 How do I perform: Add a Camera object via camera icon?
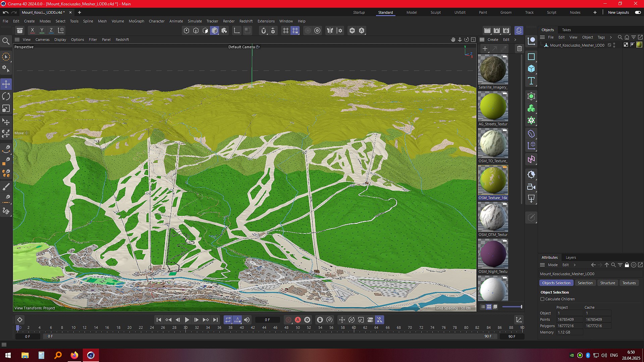click(x=531, y=187)
